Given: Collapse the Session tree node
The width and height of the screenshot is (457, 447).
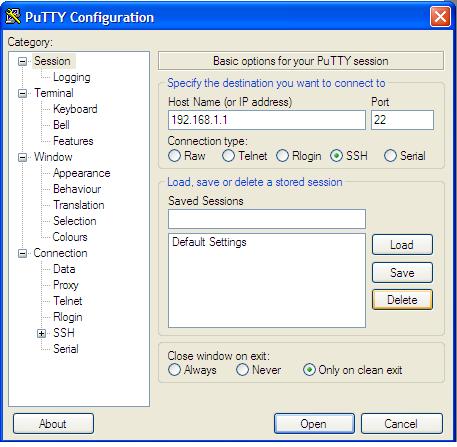Looking at the screenshot, I should pos(22,61).
